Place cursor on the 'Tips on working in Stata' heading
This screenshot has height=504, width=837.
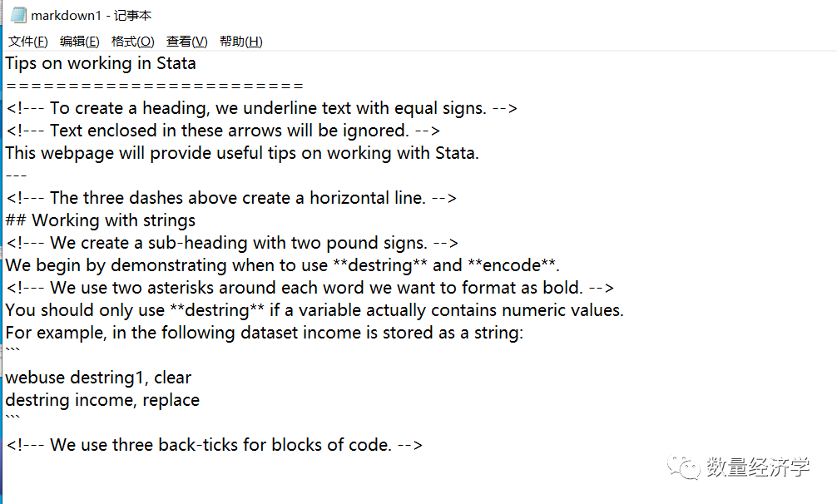[100, 63]
